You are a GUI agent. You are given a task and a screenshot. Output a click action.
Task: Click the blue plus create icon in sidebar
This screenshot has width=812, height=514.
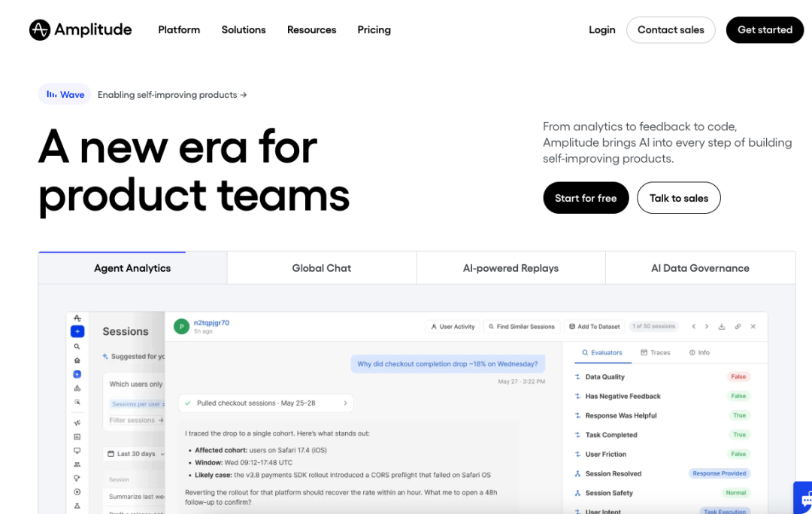77,332
